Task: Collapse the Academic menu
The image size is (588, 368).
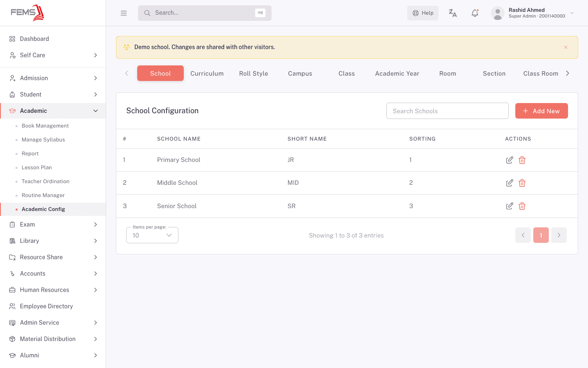Action: pos(53,111)
